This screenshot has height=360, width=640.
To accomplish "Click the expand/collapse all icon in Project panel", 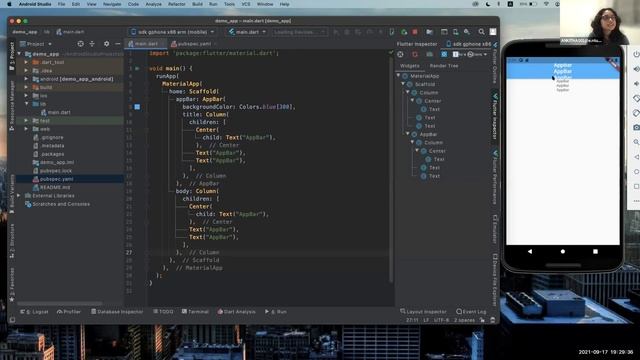I will [x=92, y=44].
